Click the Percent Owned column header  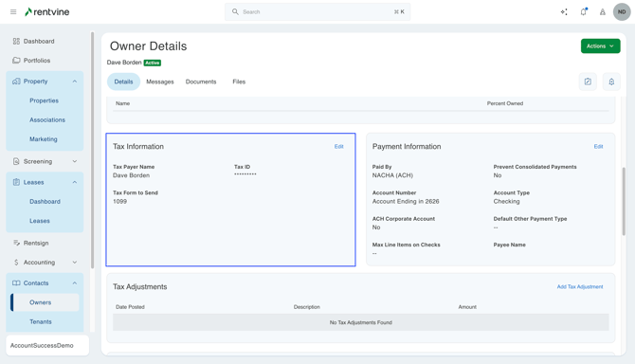point(505,103)
